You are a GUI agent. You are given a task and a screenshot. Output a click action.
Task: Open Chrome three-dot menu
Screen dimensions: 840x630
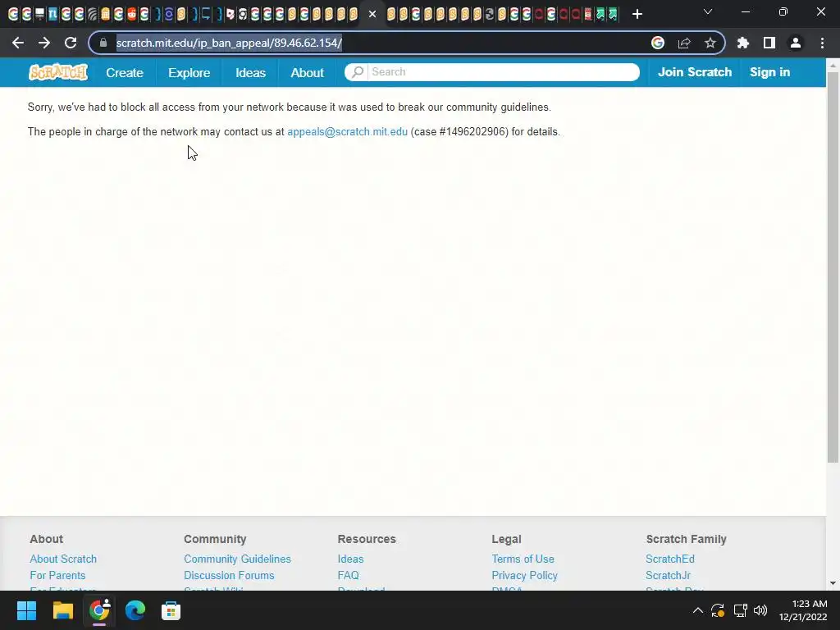822,43
